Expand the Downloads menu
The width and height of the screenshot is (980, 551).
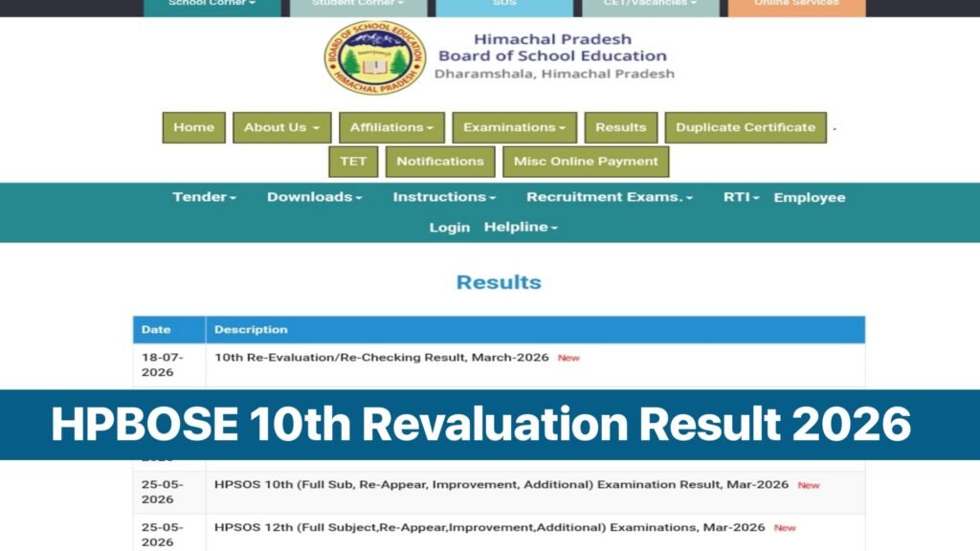pyautogui.click(x=314, y=197)
